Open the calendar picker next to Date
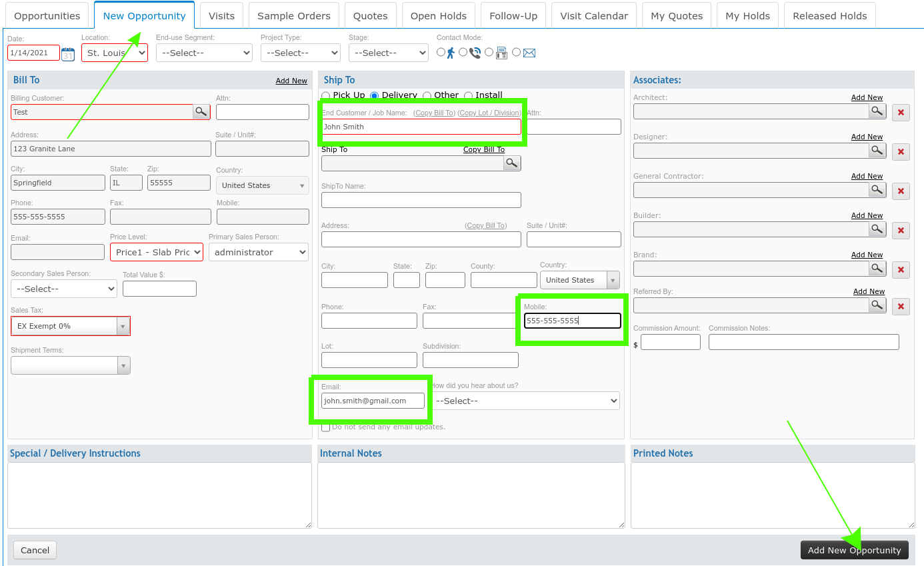The width and height of the screenshot is (924, 566). tap(67, 54)
